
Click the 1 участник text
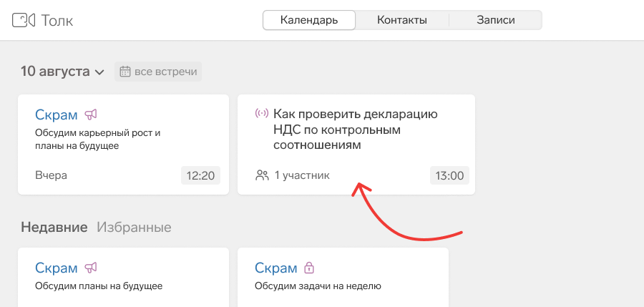point(302,175)
